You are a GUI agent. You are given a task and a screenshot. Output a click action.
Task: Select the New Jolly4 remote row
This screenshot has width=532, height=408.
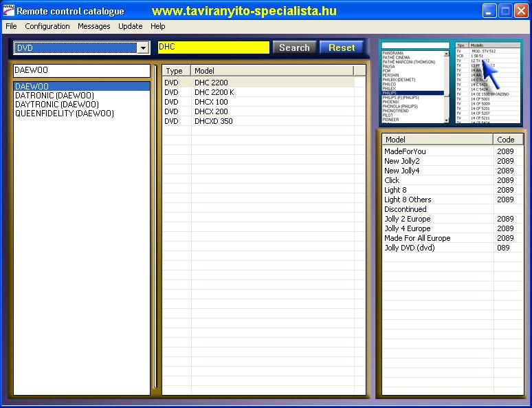(x=452, y=171)
